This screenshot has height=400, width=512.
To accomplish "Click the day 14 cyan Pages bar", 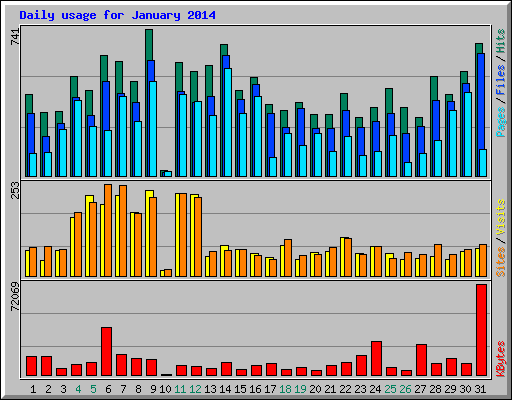I will (x=228, y=122).
